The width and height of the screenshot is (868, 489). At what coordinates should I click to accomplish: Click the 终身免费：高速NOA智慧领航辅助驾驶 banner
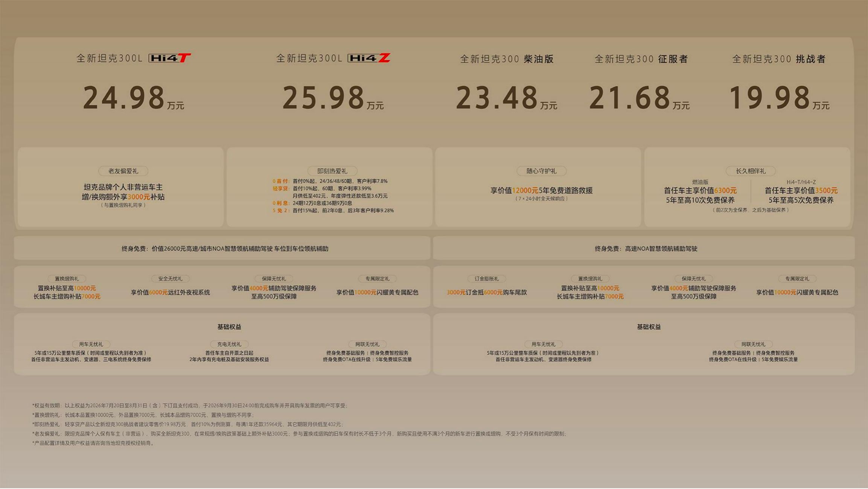tap(644, 248)
